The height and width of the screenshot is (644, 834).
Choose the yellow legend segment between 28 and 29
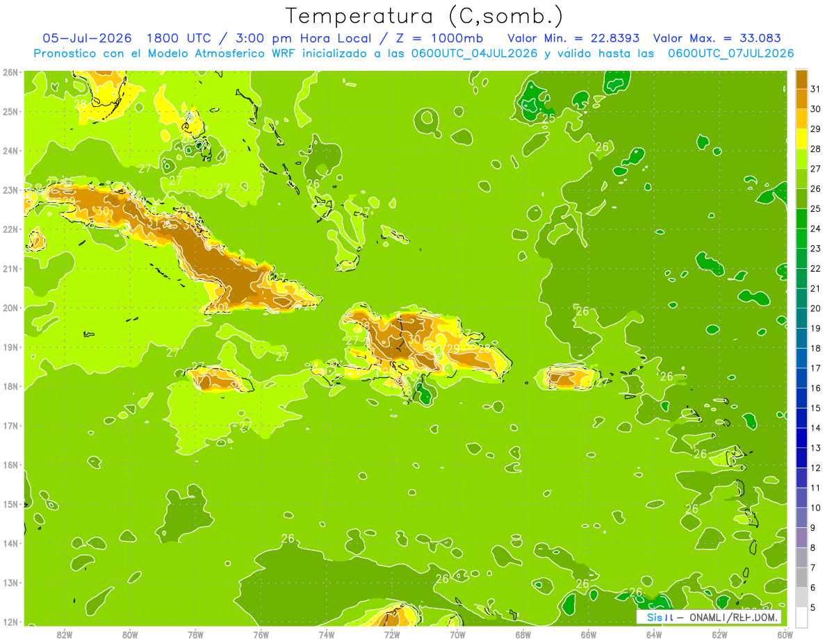point(801,139)
